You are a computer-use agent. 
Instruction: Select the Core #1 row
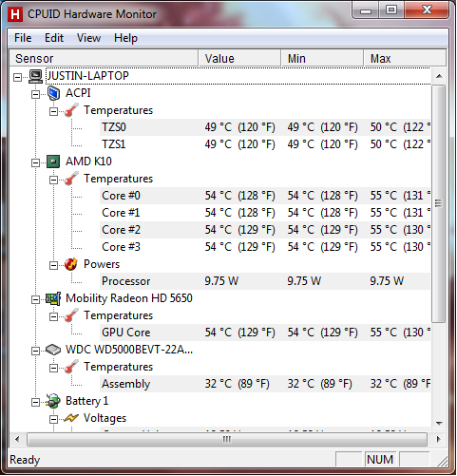tap(265, 213)
